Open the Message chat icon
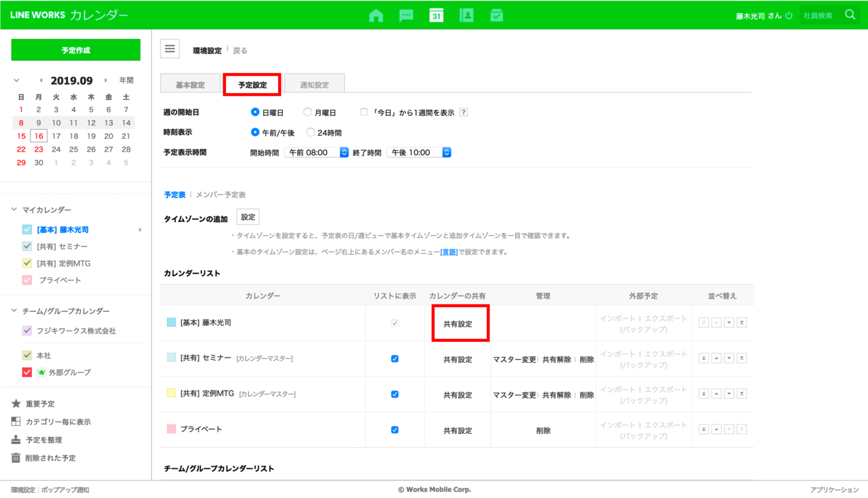 (x=406, y=16)
